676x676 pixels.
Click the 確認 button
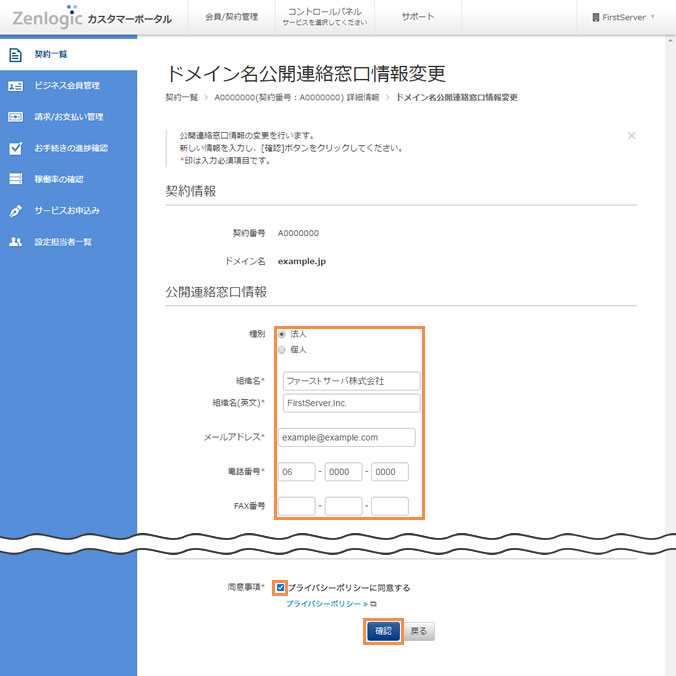383,631
